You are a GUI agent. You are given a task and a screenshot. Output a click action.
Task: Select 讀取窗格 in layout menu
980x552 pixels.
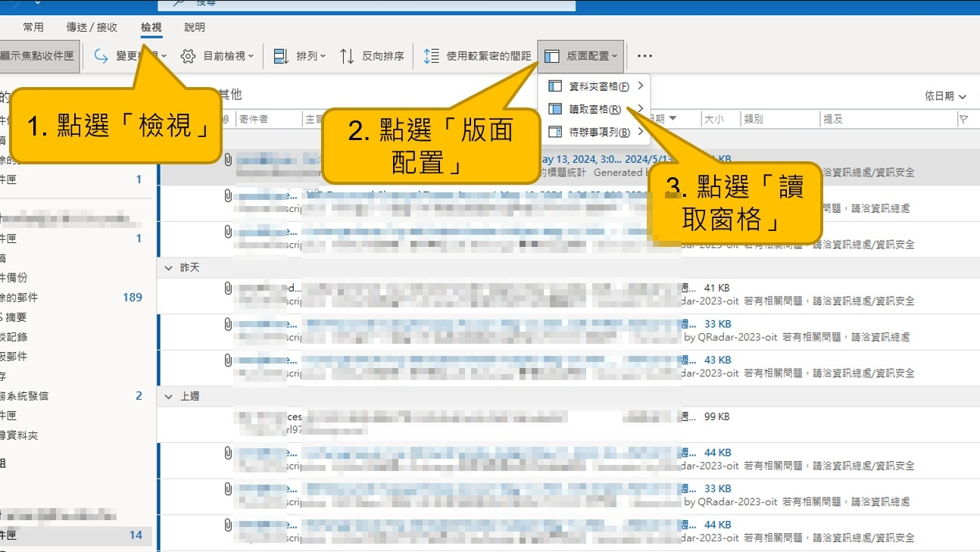click(x=595, y=109)
